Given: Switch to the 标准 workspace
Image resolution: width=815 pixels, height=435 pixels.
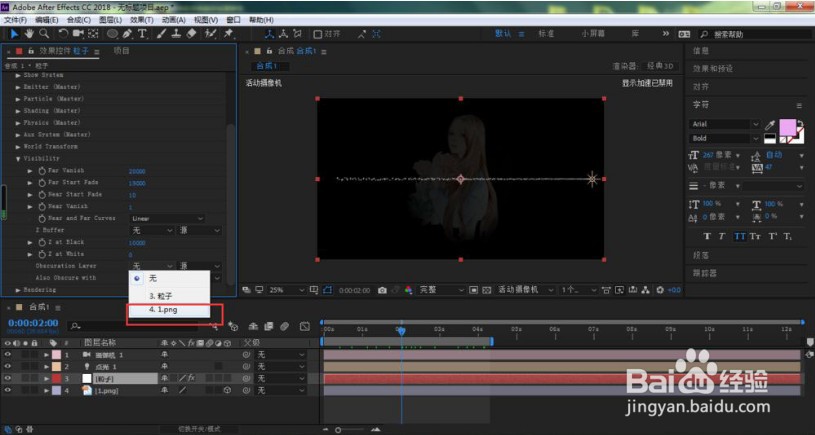Looking at the screenshot, I should (546, 34).
